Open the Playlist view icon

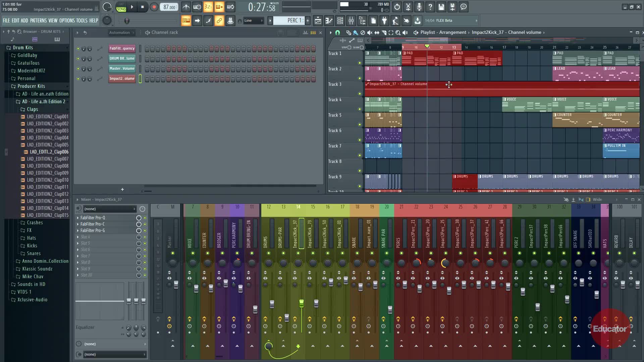[318, 21]
